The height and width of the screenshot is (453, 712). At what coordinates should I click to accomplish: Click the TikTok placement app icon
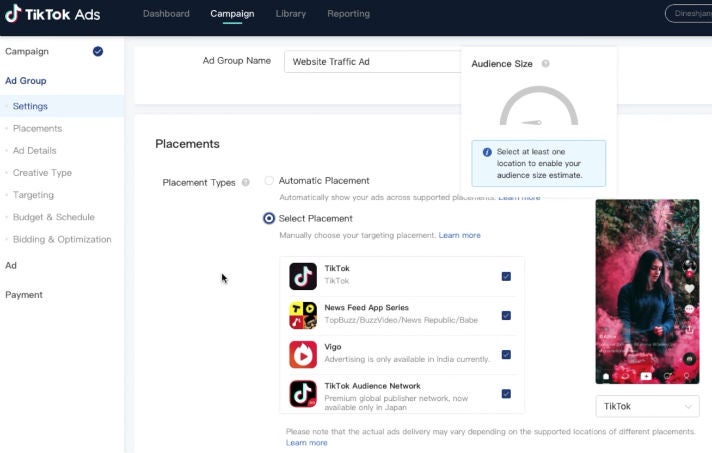pos(303,276)
